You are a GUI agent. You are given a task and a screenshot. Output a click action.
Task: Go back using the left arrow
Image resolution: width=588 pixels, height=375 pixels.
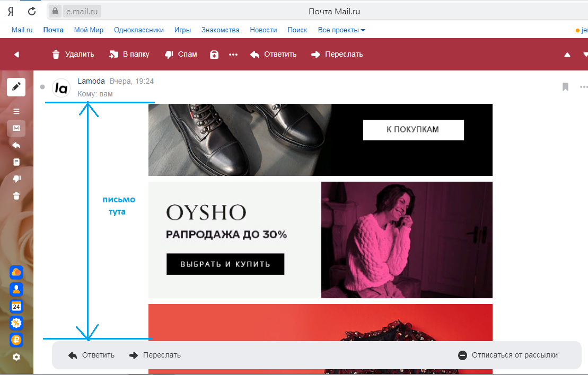click(16, 55)
